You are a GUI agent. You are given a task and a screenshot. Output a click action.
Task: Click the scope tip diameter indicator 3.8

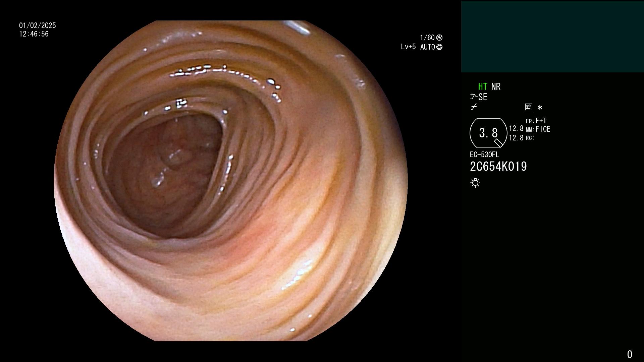488,133
